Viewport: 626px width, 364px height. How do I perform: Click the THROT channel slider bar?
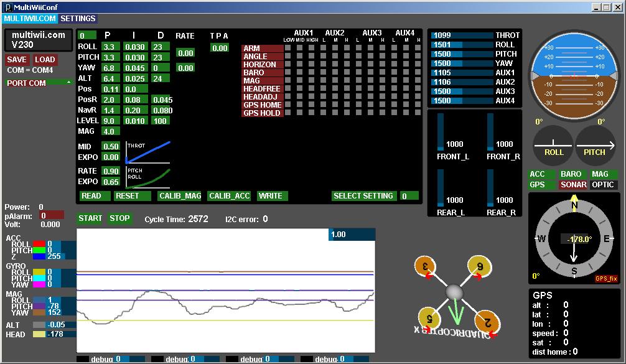point(461,35)
